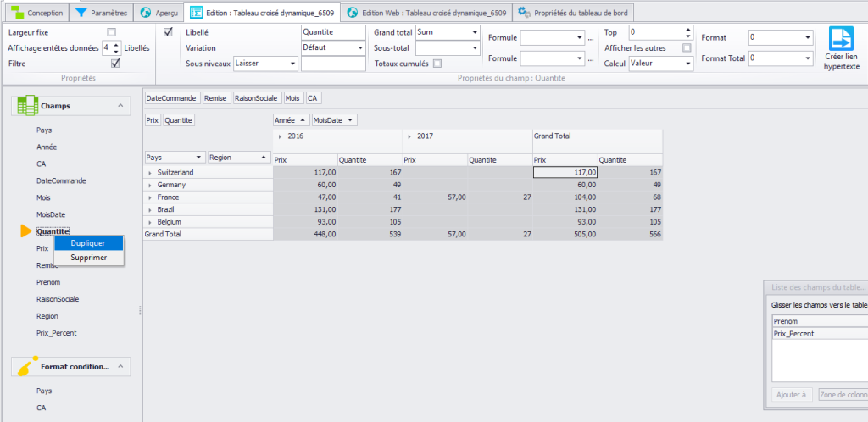868x422 pixels.
Task: Click the Edition tab pivot icon
Action: point(196,12)
